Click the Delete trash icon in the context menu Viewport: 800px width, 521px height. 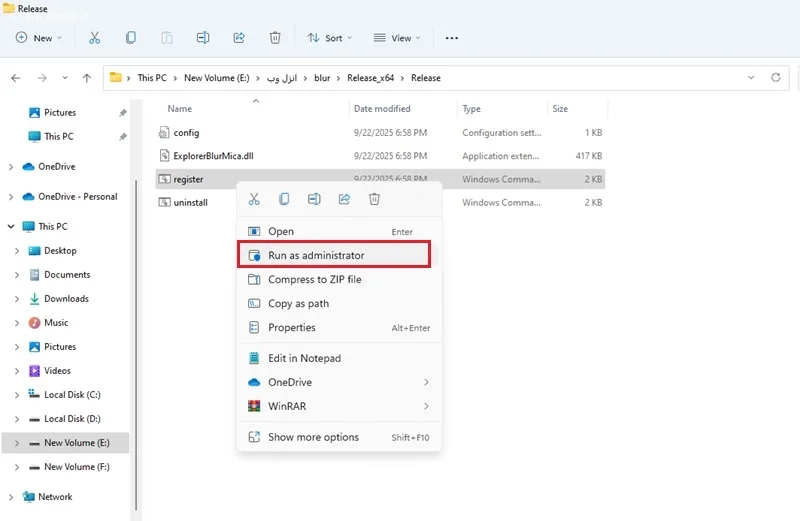(x=374, y=199)
